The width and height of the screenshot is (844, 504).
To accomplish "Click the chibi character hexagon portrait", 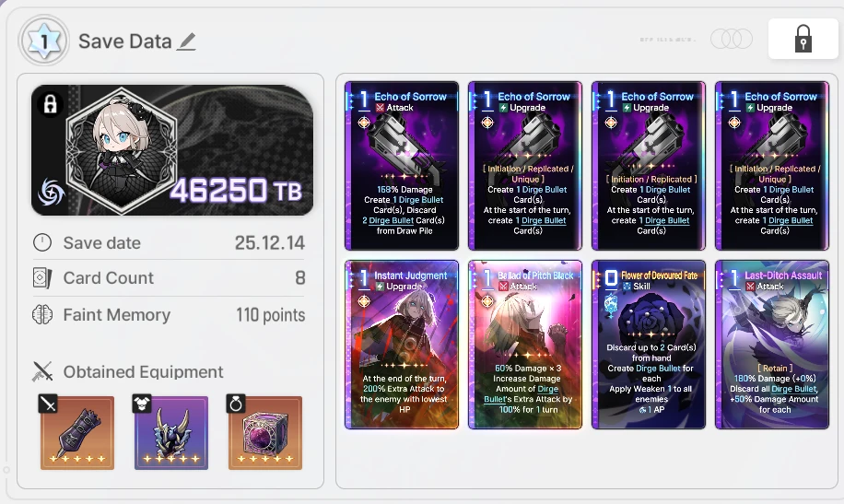I will point(122,150).
